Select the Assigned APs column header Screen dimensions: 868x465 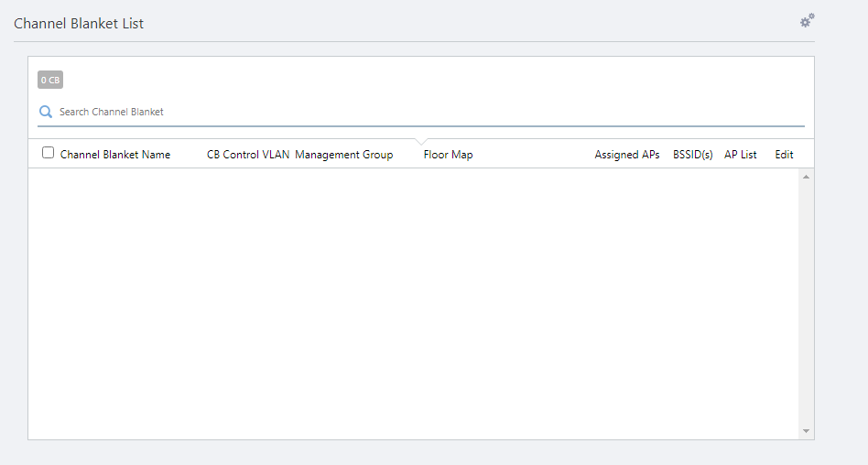point(627,155)
